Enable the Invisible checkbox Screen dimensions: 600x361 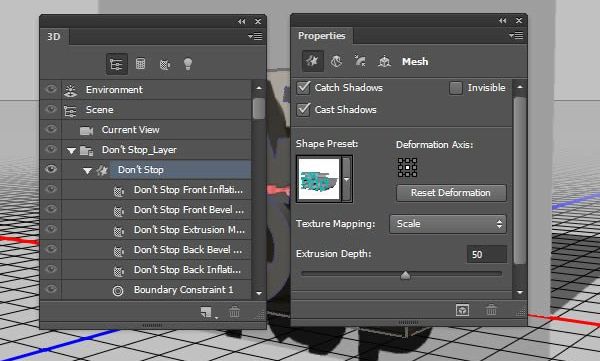click(x=455, y=88)
